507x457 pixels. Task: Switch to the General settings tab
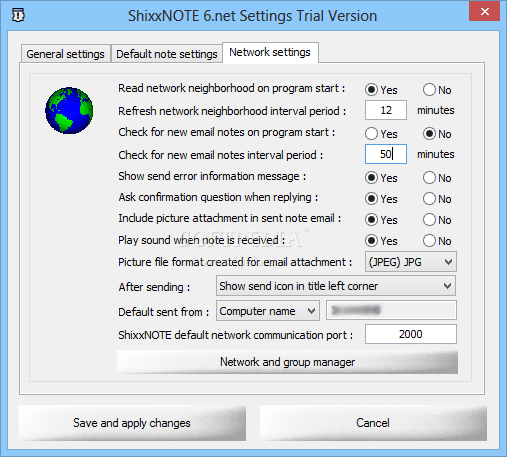65,54
